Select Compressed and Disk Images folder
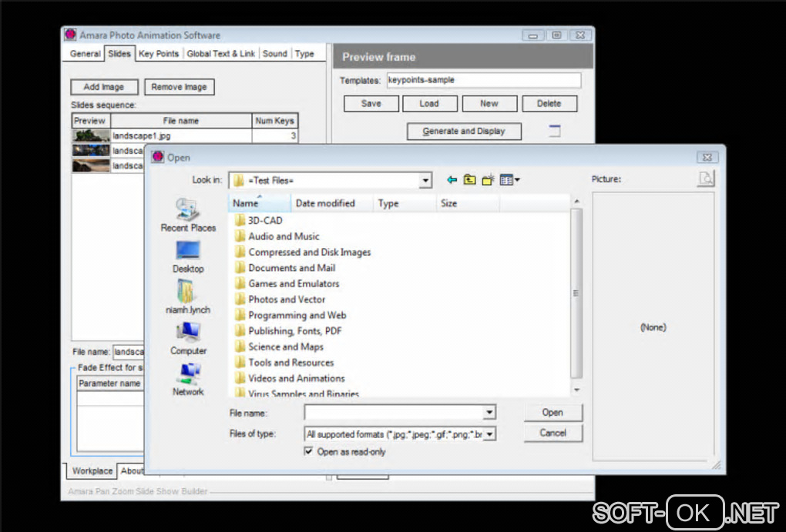 tap(303, 252)
